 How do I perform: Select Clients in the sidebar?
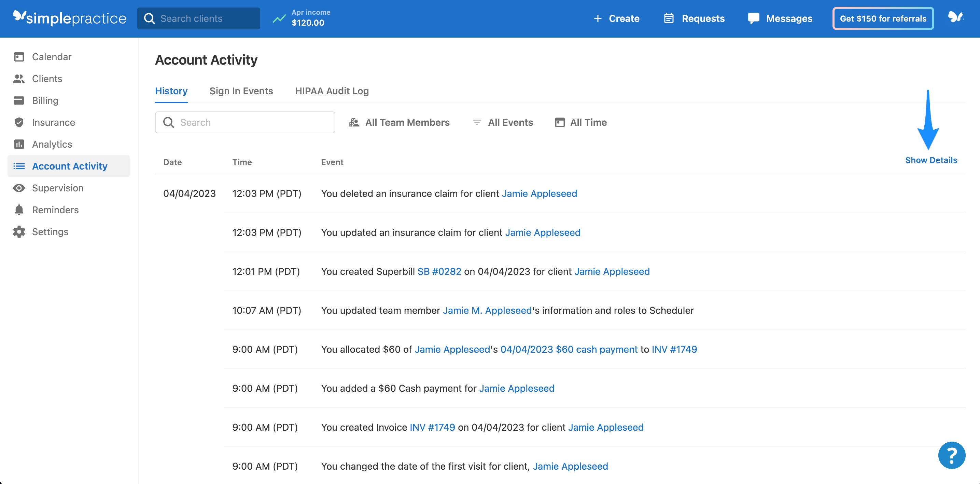click(x=47, y=79)
